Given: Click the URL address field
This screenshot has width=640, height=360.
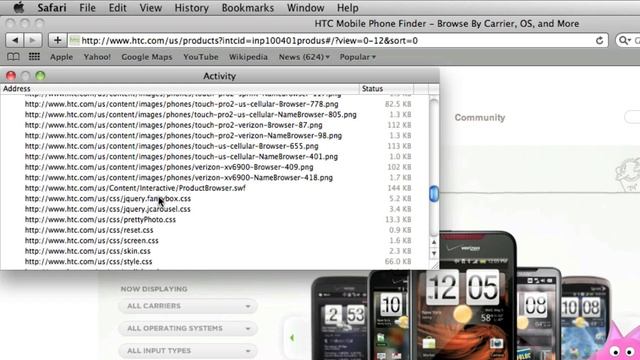Looking at the screenshot, I should pos(331,40).
